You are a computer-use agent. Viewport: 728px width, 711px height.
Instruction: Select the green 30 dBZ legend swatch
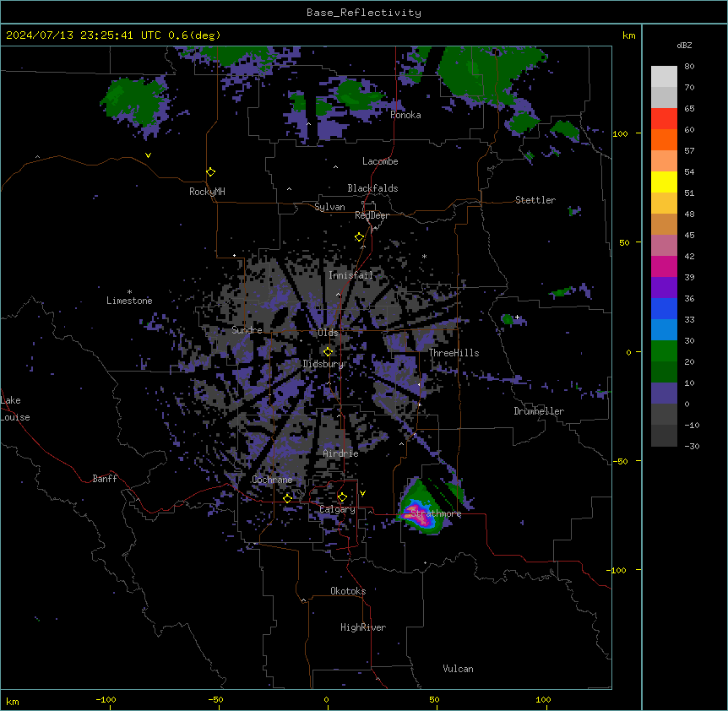pos(664,351)
